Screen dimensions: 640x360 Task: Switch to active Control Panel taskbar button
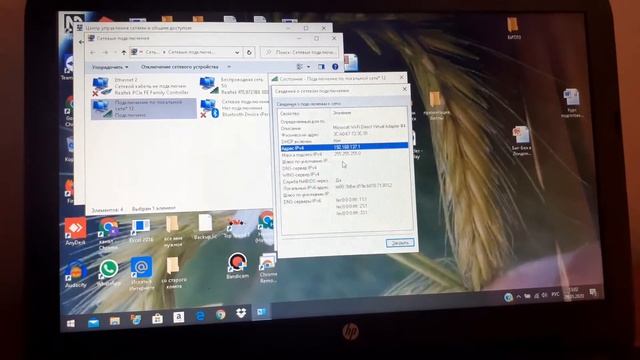pos(261,312)
